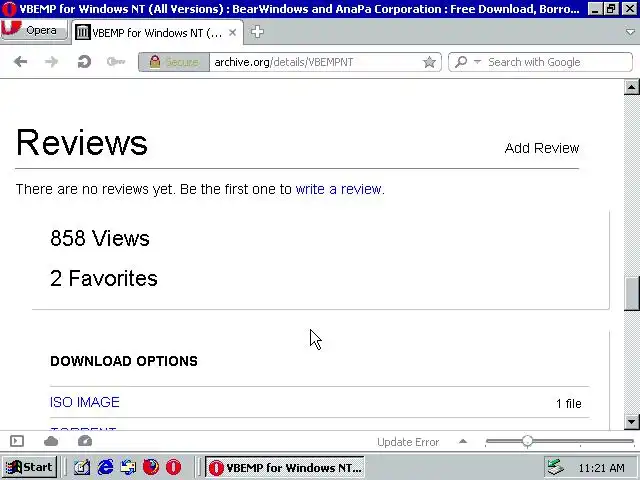This screenshot has height=480, width=640.
Task: Open the write a review link
Action: click(339, 189)
